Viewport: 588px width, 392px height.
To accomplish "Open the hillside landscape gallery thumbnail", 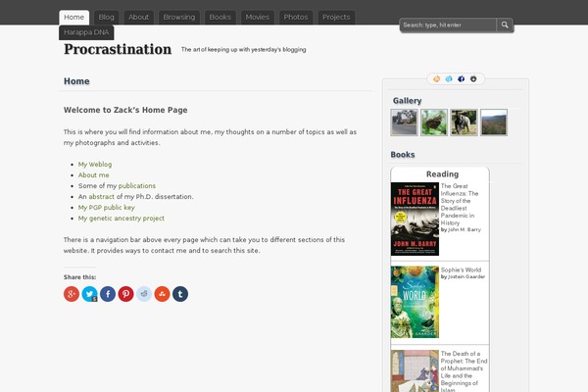I will tap(494, 122).
